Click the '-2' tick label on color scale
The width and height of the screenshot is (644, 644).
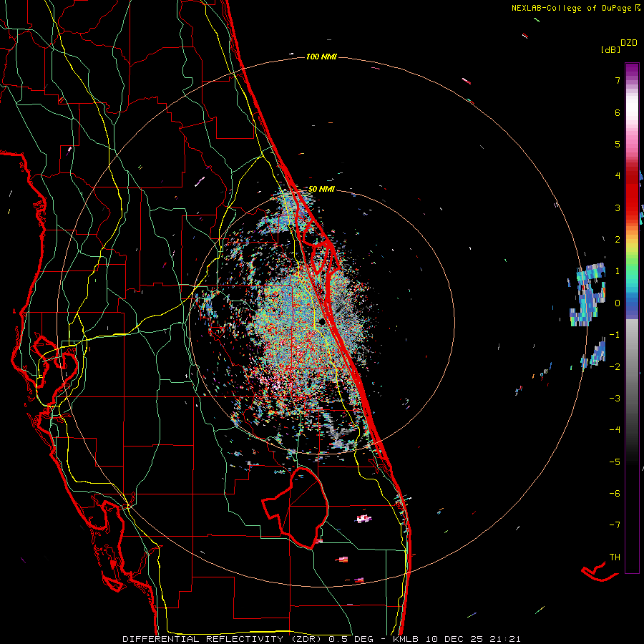coord(615,367)
